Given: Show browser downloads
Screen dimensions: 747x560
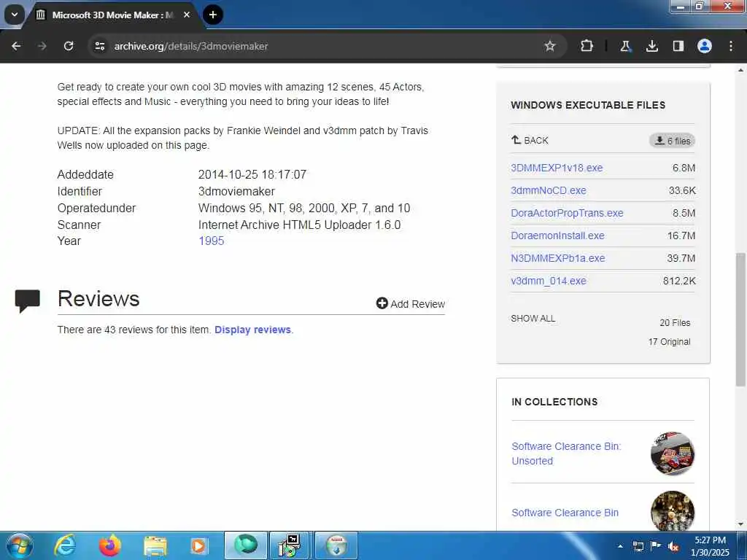Looking at the screenshot, I should click(651, 46).
